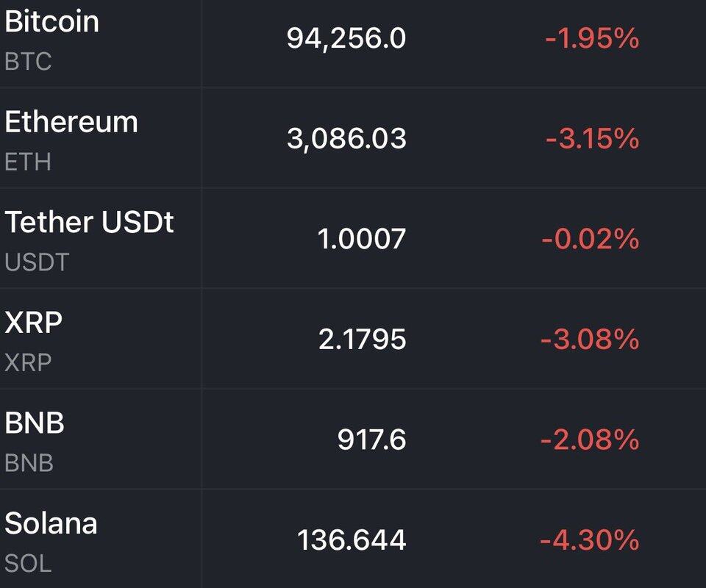Click Bitcoin's -1.95% change value
This screenshot has height=588, width=706.
pyautogui.click(x=591, y=39)
